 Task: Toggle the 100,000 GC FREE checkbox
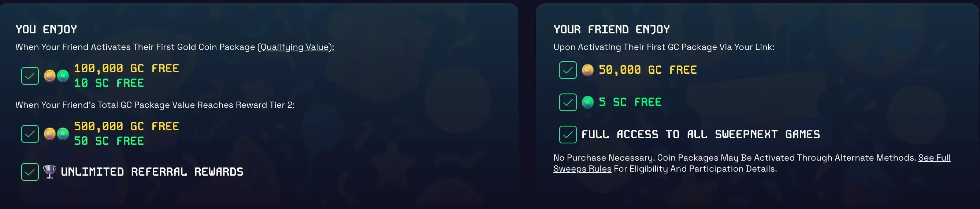30,76
